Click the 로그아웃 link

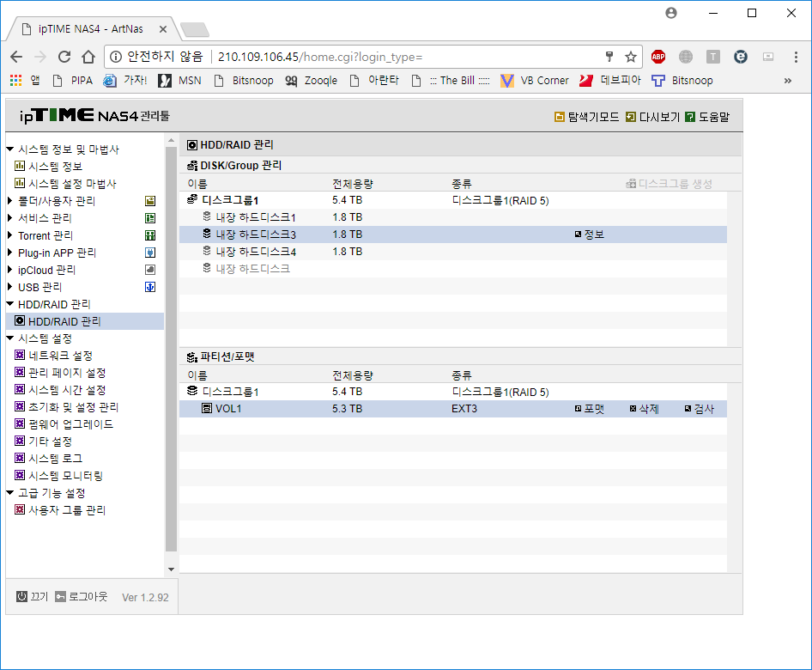click(82, 596)
